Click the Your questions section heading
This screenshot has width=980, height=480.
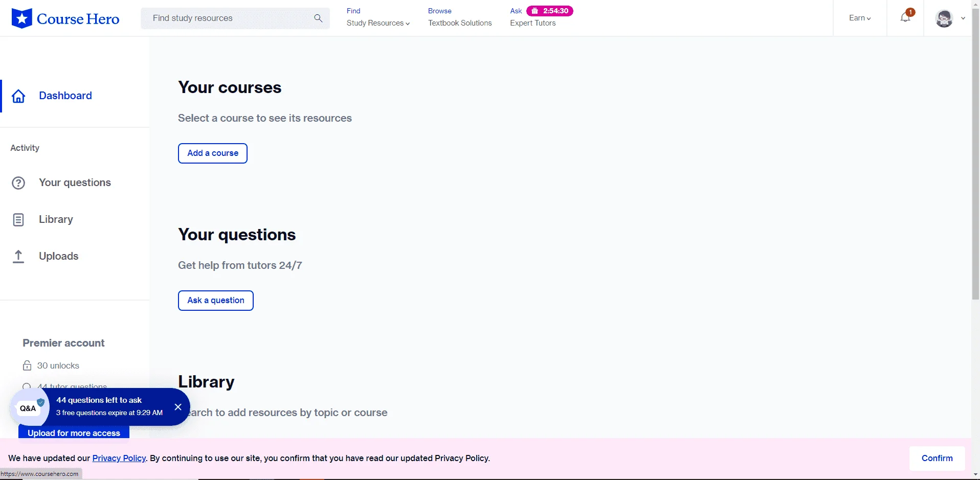(x=237, y=235)
